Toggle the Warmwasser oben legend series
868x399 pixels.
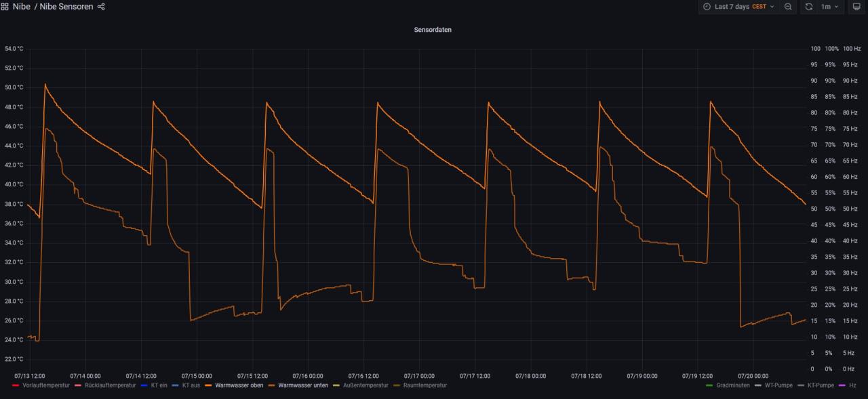[x=238, y=385]
